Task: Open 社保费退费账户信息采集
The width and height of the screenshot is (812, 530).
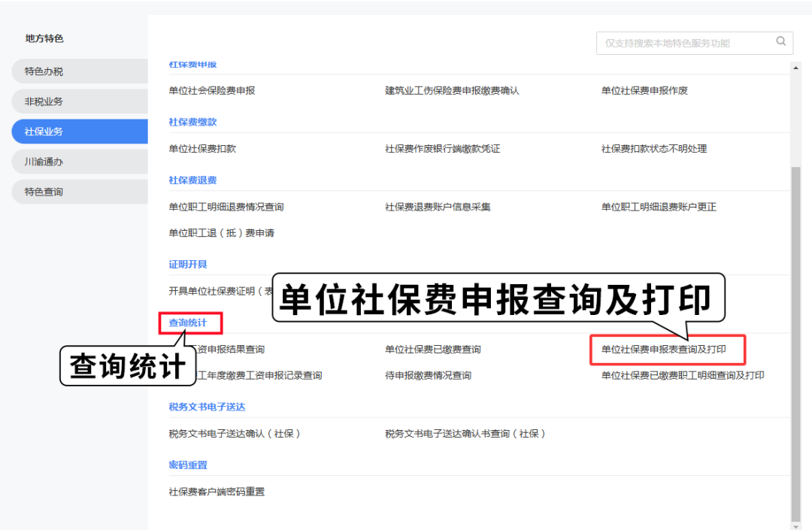Action: (438, 207)
